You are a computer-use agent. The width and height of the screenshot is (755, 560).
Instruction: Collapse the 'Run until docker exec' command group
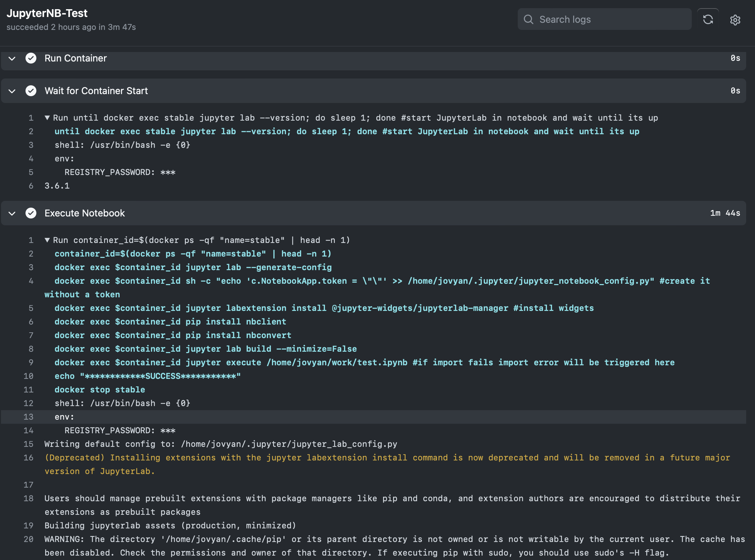[x=48, y=118]
